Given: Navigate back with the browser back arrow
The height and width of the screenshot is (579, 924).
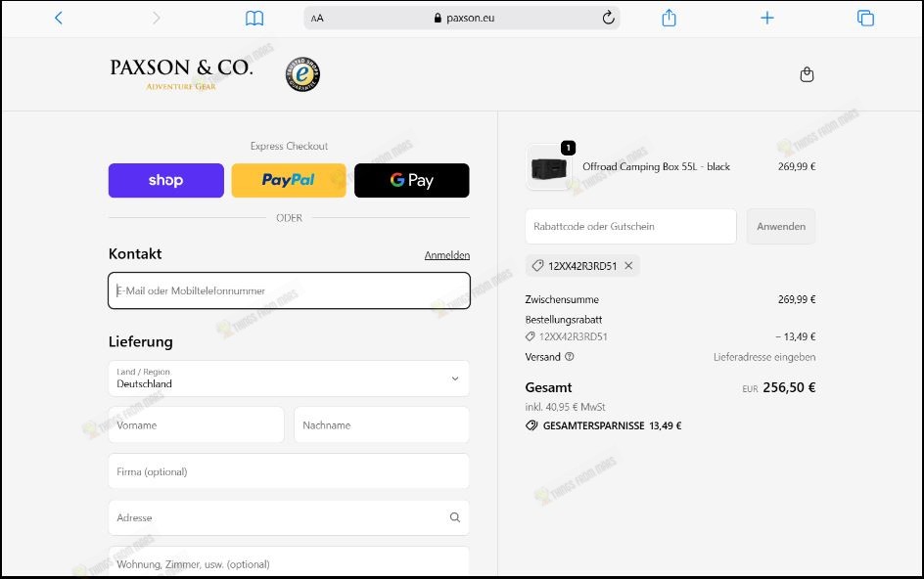Looking at the screenshot, I should pos(58,17).
